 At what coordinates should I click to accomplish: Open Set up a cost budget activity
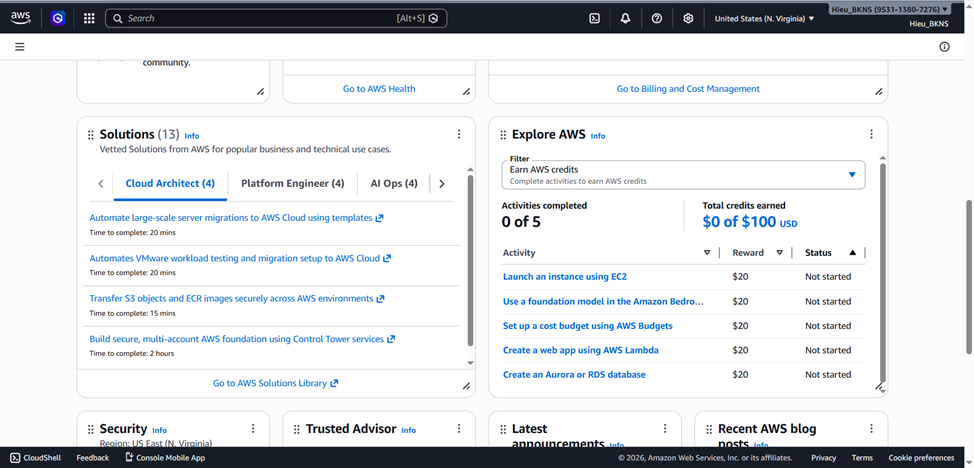[588, 326]
